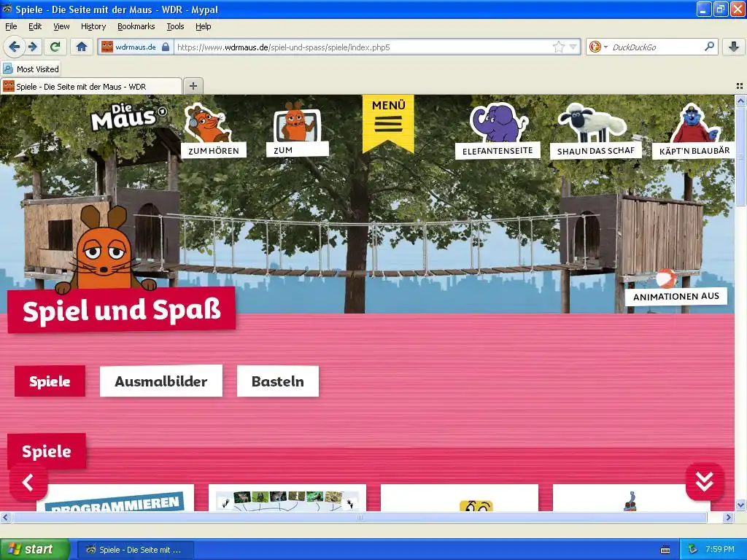Click the network tray icon near clock

693,550
